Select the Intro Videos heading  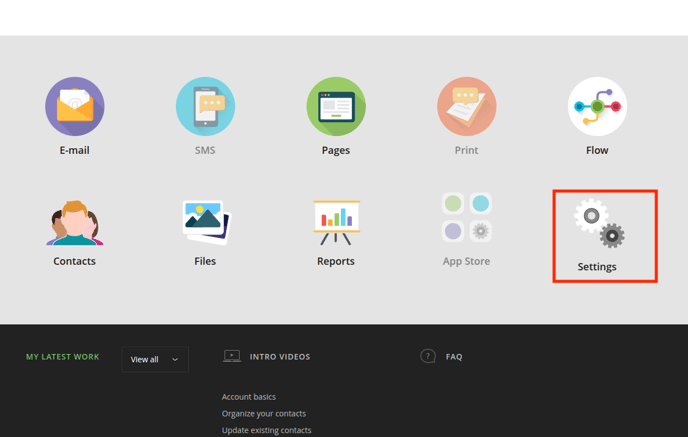point(280,357)
